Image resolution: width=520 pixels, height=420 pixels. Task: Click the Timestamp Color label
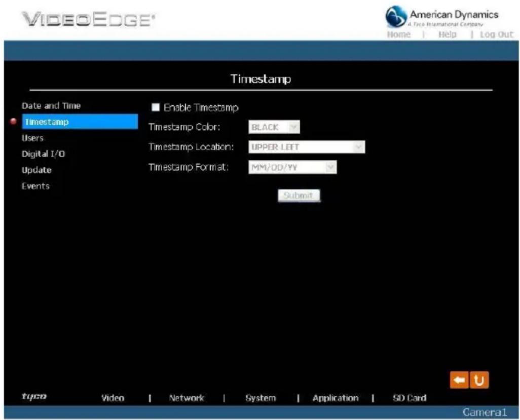[184, 127]
